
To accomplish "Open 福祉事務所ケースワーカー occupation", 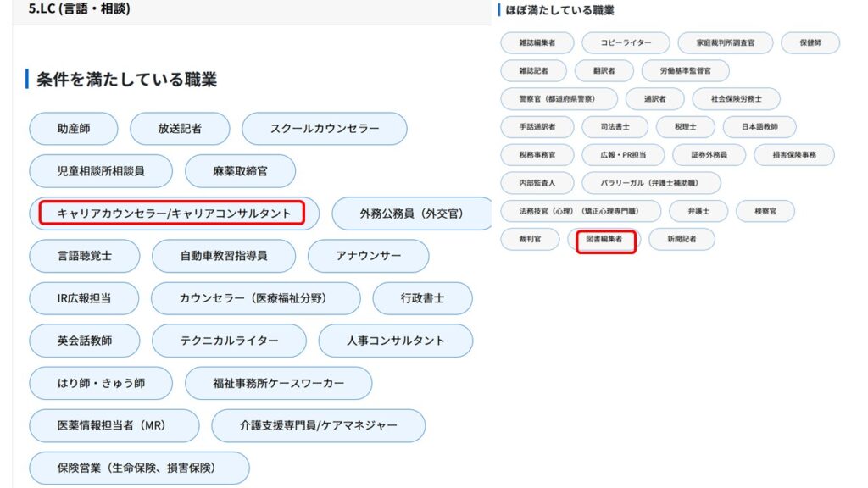I will tap(278, 383).
